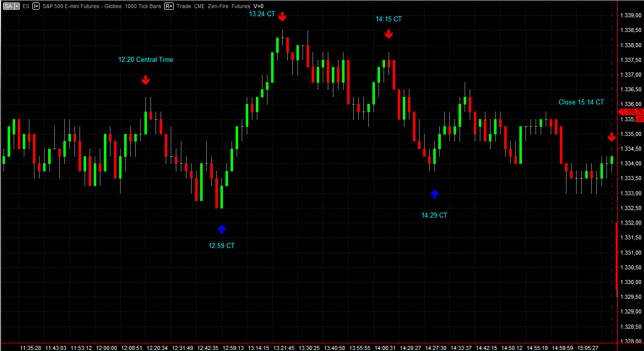
Task: Select the red down arrow next to '13:24 CT'
Action: pos(282,16)
